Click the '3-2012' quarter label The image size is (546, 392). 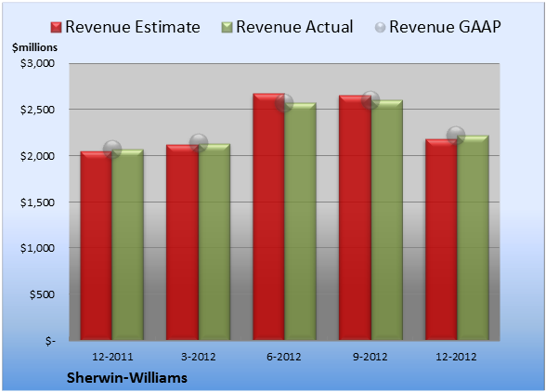pyautogui.click(x=199, y=357)
